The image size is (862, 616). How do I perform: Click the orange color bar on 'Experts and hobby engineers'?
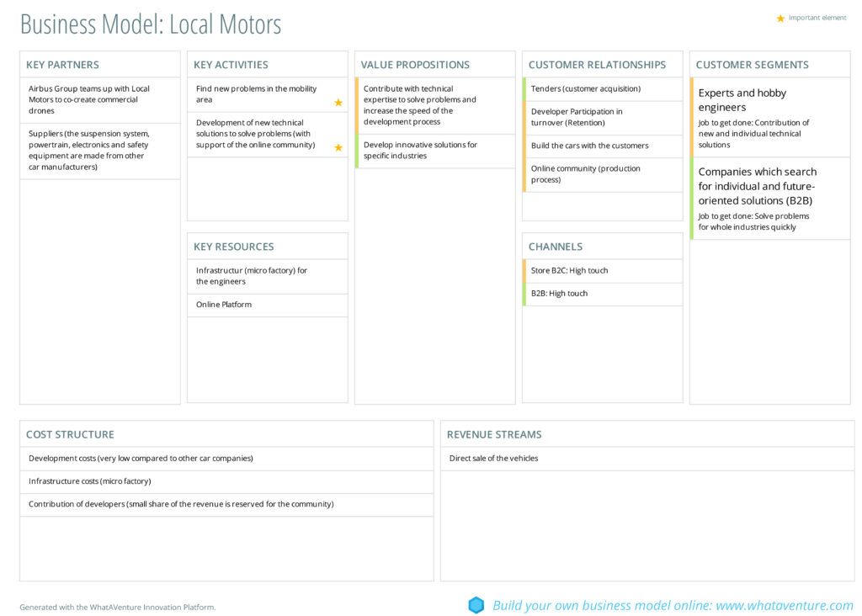tap(692, 117)
